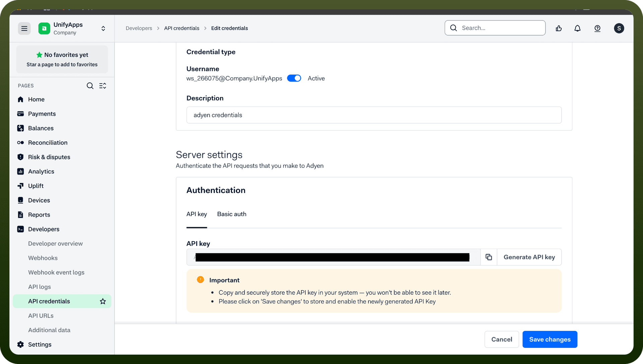Open Webhooks in the Developers menu
Image resolution: width=643 pixels, height=364 pixels.
(43, 258)
